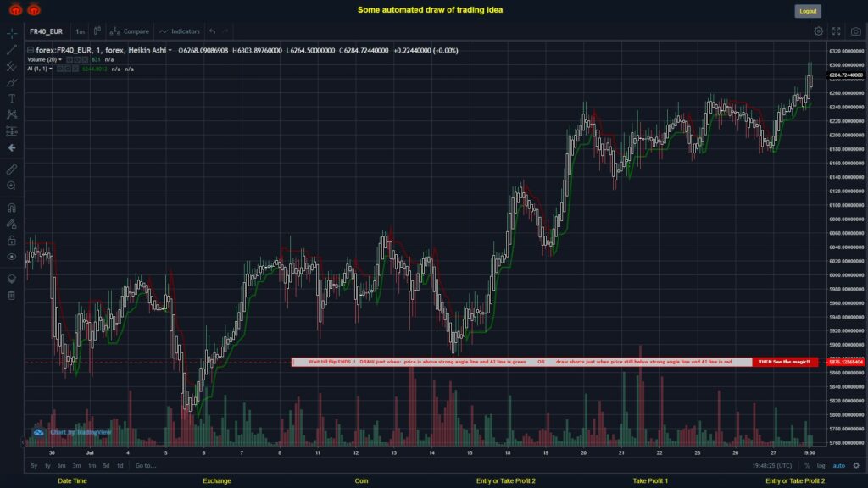Open the Indicators menu
Screen dimensions: 868x488
pos(180,31)
